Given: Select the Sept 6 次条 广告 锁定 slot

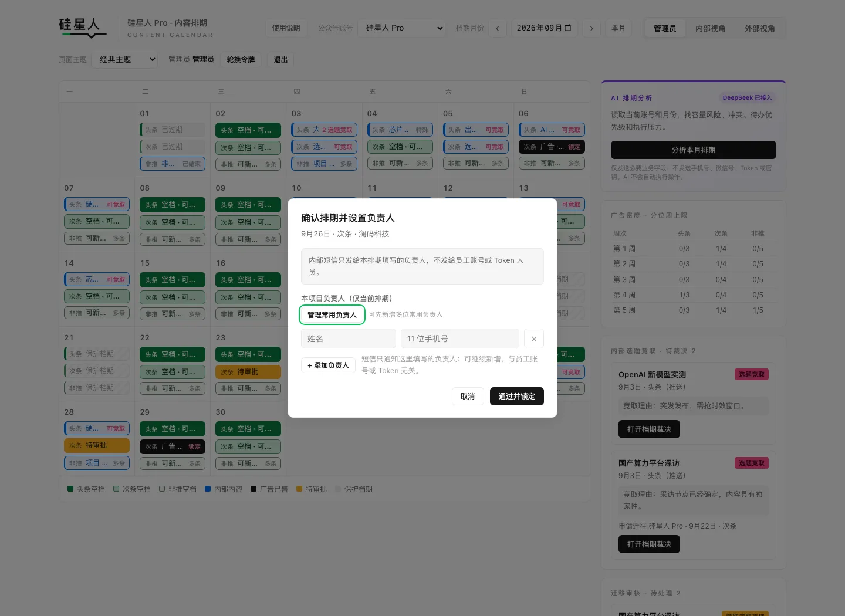Looking at the screenshot, I should 552,147.
